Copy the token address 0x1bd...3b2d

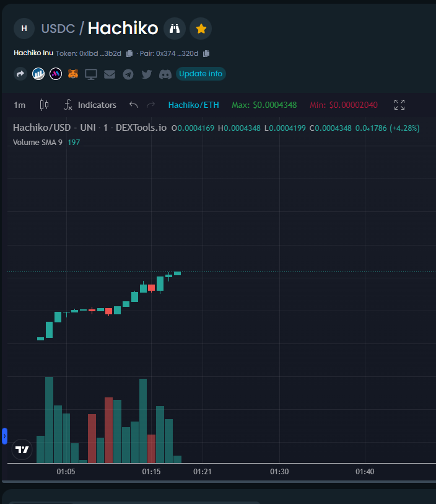click(x=129, y=53)
